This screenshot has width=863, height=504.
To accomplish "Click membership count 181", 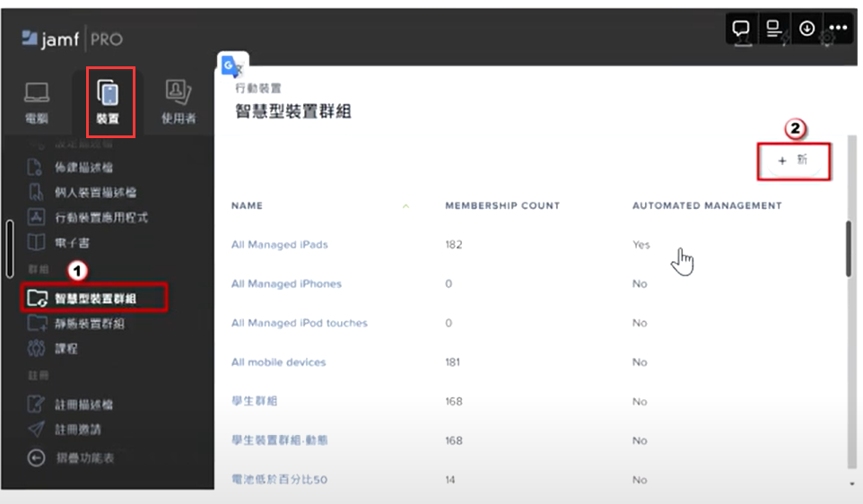I will tap(452, 362).
